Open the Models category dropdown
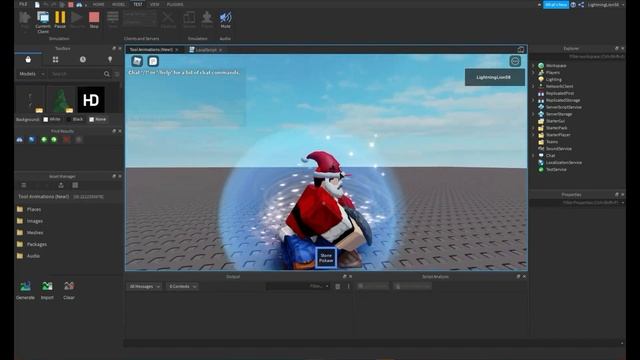This screenshot has width=640, height=360. point(31,74)
